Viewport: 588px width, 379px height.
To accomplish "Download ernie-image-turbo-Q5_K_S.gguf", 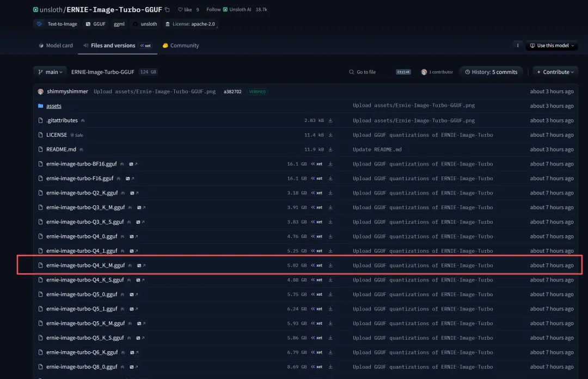I will coord(330,338).
